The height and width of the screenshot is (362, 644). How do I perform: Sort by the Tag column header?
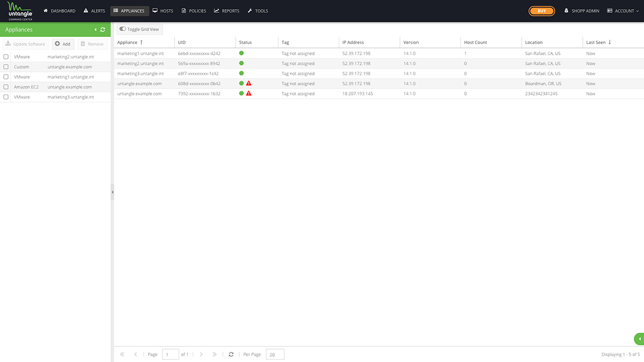click(x=309, y=42)
